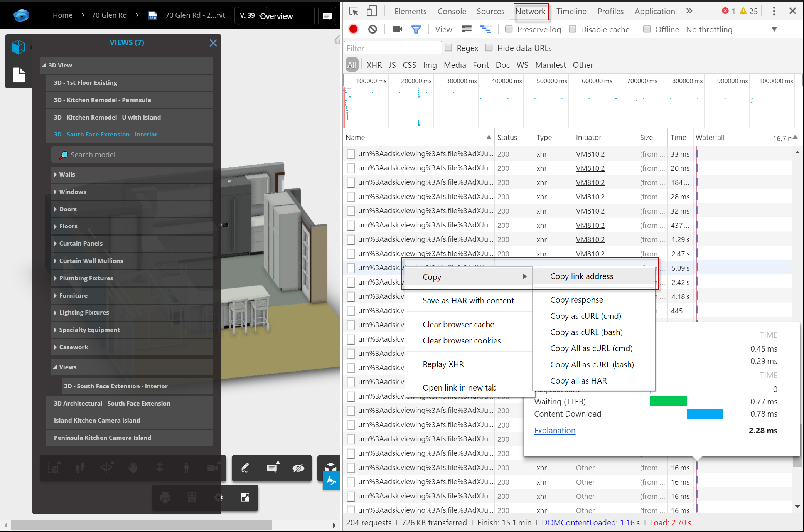Viewport: 804px width, 532px height.
Task: Click the pan hand tool in viewer toolbar
Action: tap(133, 468)
